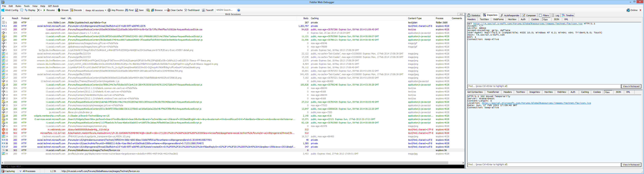Collapse the sessions panel with the << button

[x=461, y=14]
